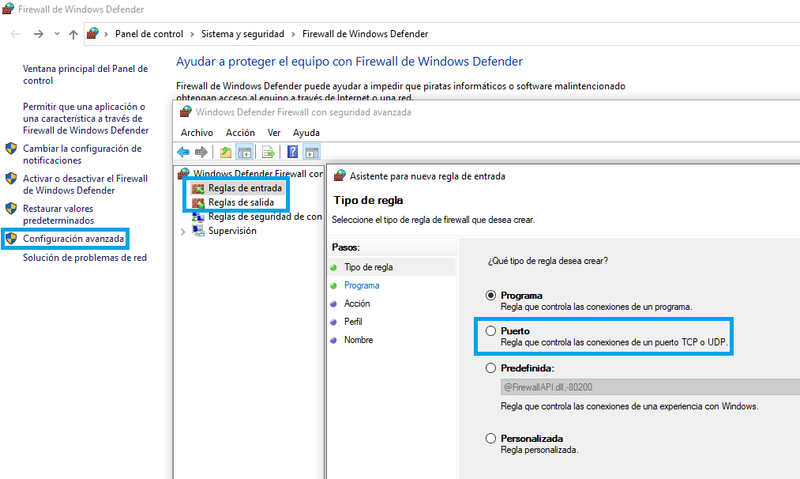Image resolution: width=800 pixels, height=479 pixels.
Task: Click Restaurar valores predeterminados link
Action: pos(58,214)
